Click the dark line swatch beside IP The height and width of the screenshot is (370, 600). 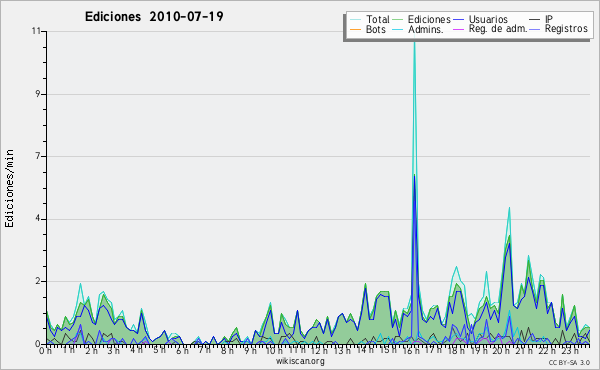[x=535, y=20]
